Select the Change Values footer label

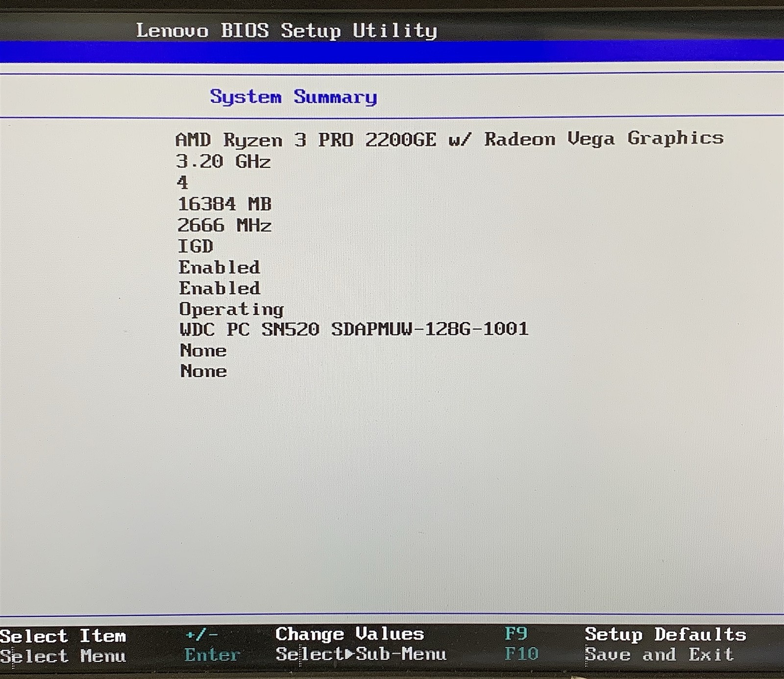[349, 634]
